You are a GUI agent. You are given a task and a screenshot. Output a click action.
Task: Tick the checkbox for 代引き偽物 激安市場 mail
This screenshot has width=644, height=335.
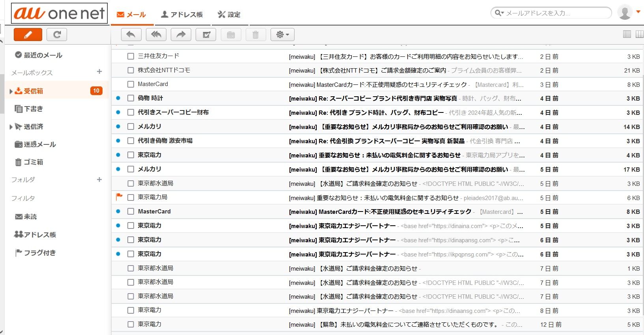tap(131, 141)
